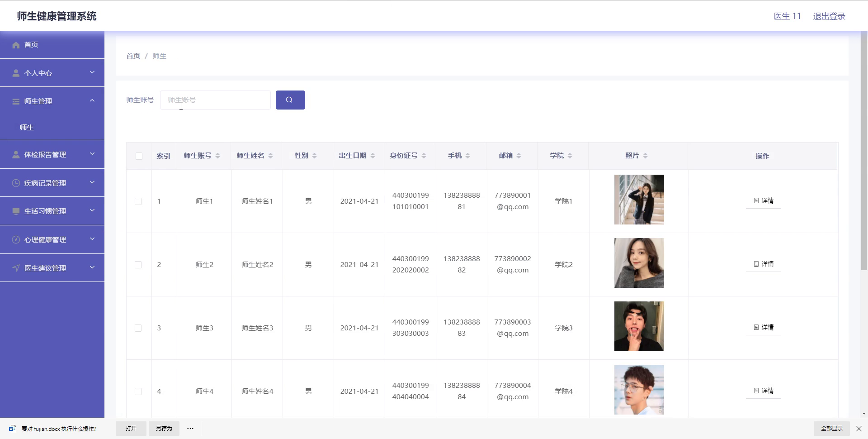Click the magnifier search button
The image size is (868, 439).
pos(290,100)
